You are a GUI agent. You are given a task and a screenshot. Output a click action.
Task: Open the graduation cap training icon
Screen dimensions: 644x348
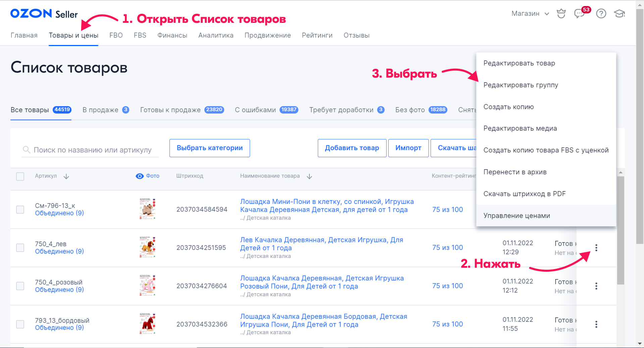tap(619, 14)
